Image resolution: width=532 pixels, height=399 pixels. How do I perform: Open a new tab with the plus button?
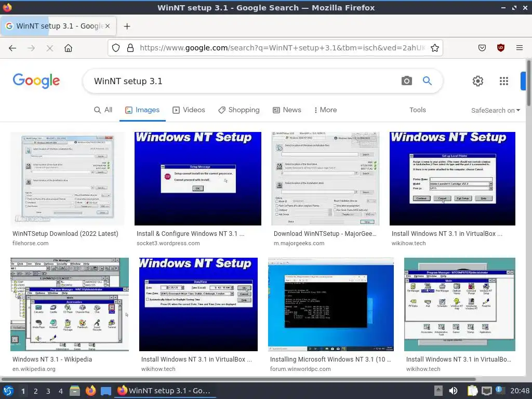pyautogui.click(x=127, y=26)
